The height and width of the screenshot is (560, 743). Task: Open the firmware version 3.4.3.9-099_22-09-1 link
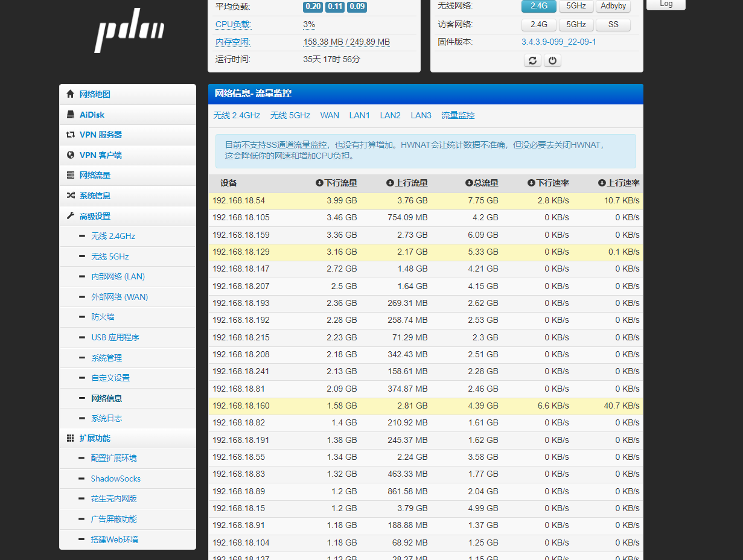[559, 42]
